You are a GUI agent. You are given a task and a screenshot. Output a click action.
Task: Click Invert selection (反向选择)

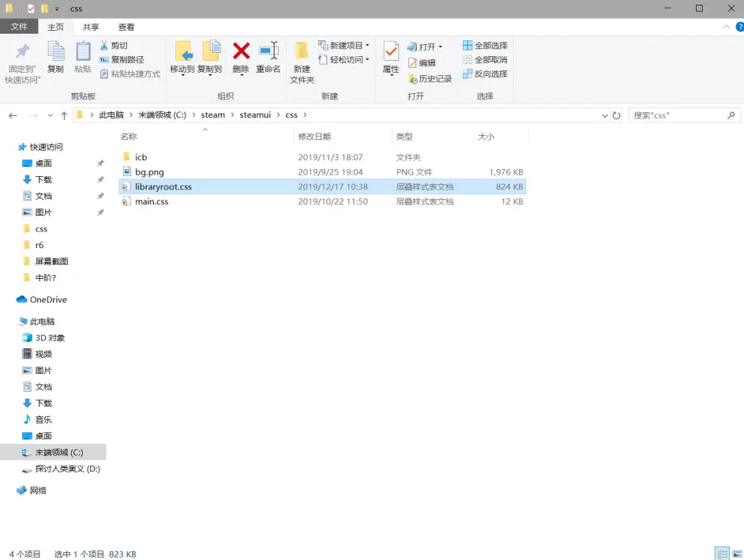pos(485,74)
